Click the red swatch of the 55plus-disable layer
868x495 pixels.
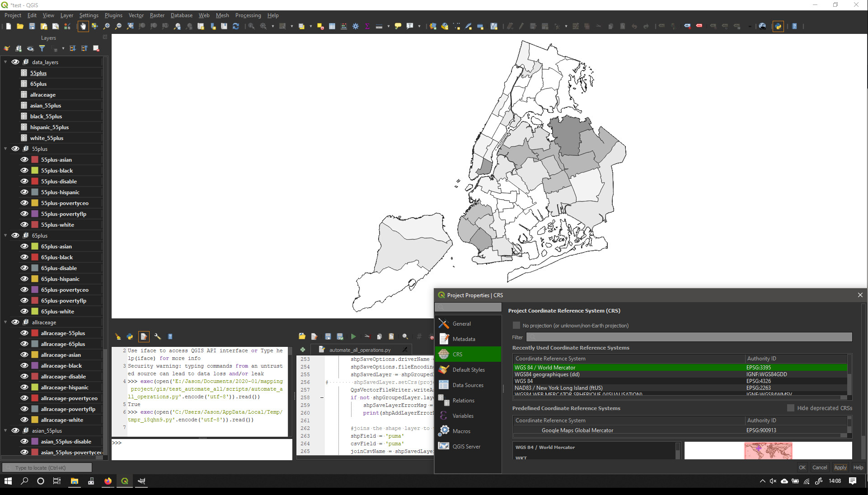pyautogui.click(x=35, y=181)
